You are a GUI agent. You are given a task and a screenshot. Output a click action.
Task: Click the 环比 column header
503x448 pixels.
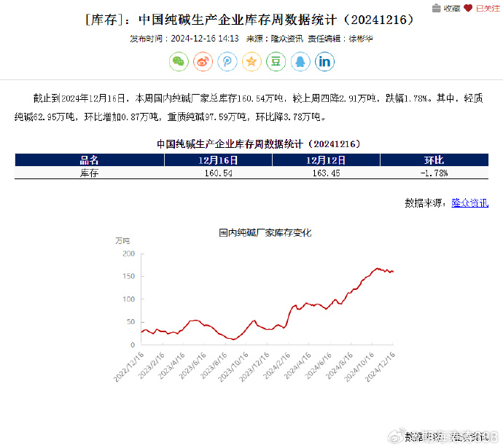click(x=434, y=160)
